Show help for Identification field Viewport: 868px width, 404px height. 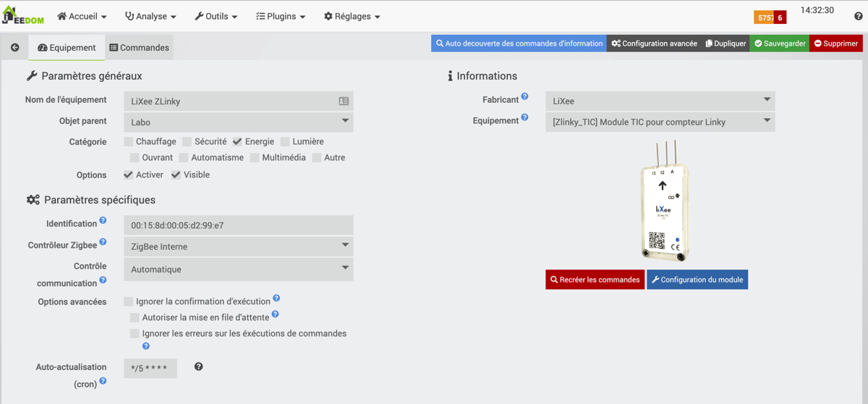click(103, 220)
